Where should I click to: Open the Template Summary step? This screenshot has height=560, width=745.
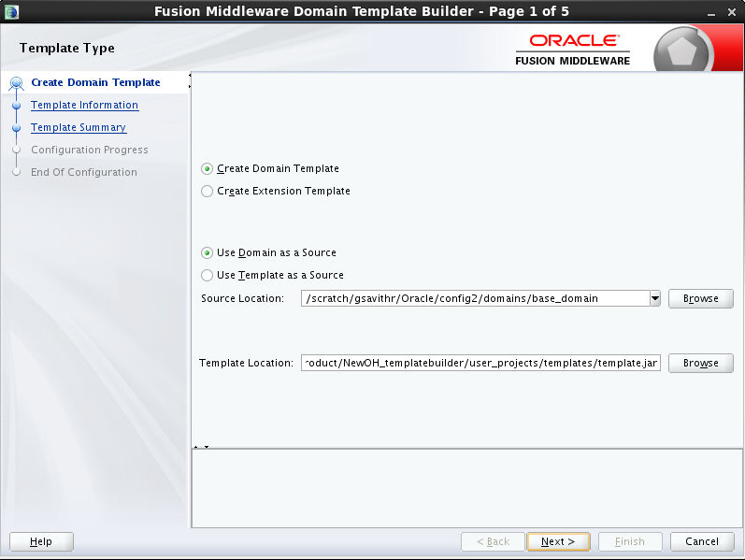79,127
